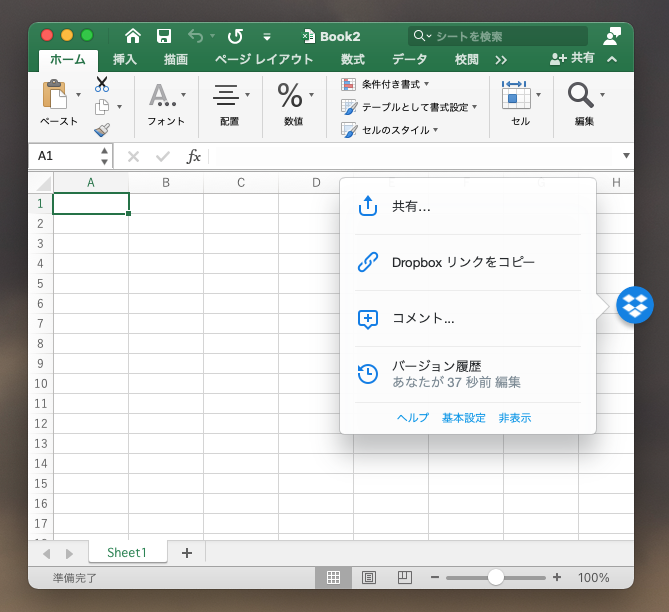Select the Sheet1 tab
The height and width of the screenshot is (612, 669).
pyautogui.click(x=127, y=553)
